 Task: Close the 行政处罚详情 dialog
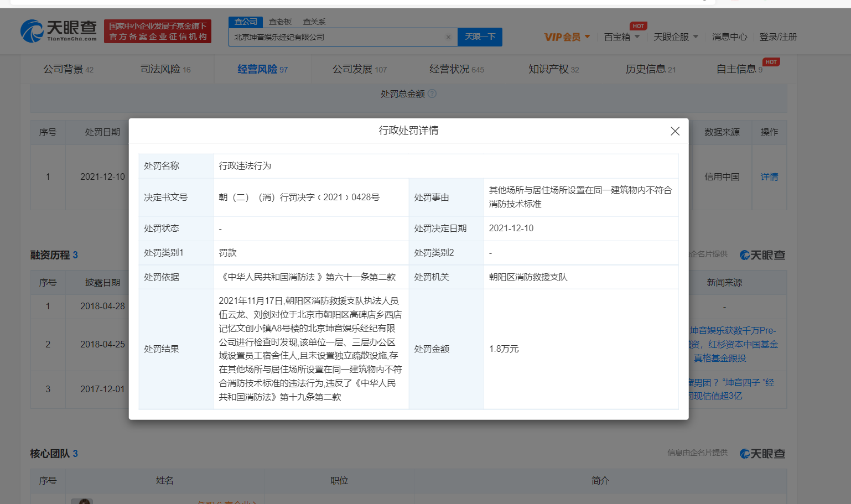[x=675, y=131]
